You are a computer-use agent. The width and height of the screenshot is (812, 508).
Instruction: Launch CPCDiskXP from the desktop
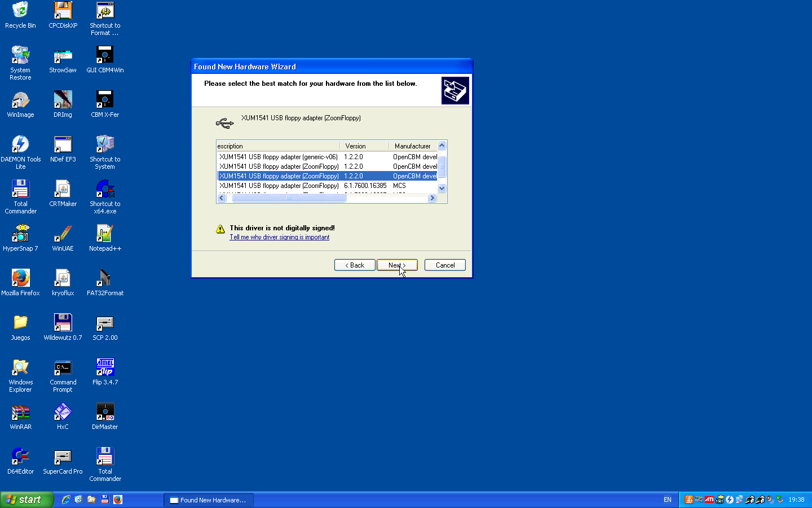pyautogui.click(x=63, y=15)
